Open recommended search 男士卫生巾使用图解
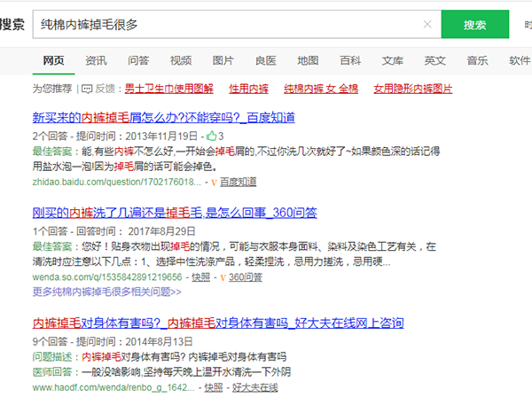Image resolution: width=532 pixels, height=405 pixels. click(169, 89)
